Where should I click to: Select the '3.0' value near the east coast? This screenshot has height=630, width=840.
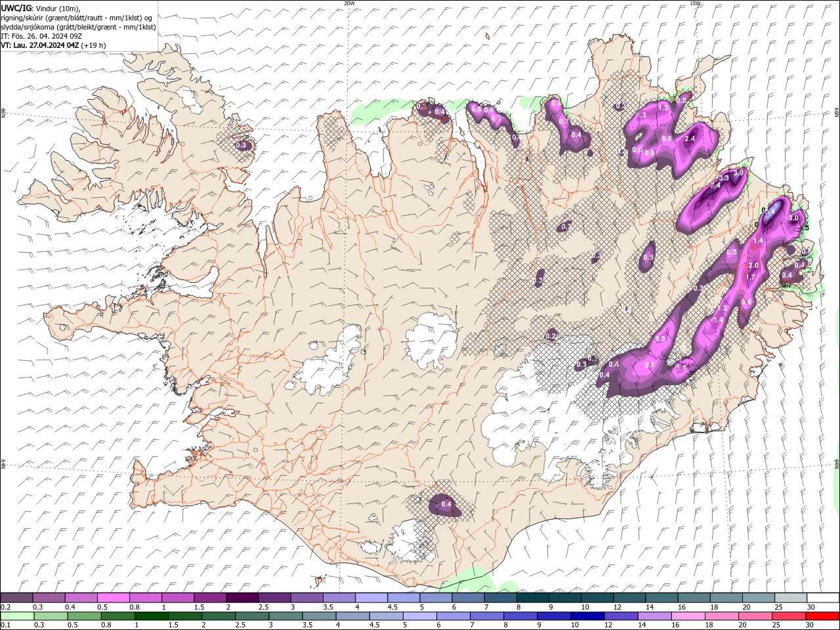793,219
